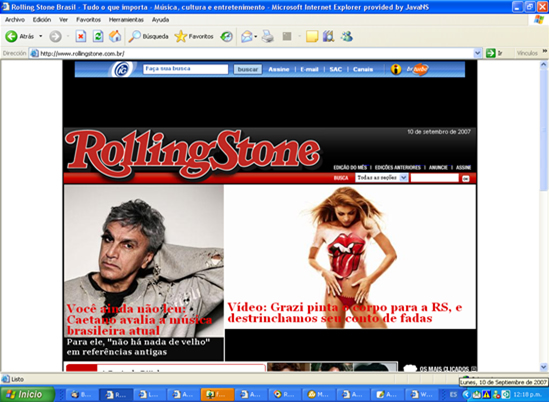Click the small ok button in red bar
549x402 pixels.
click(x=466, y=179)
